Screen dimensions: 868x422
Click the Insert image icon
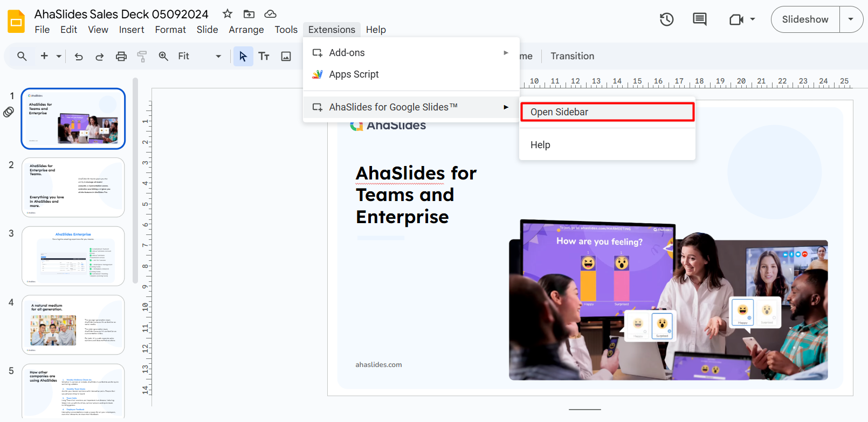tap(286, 56)
